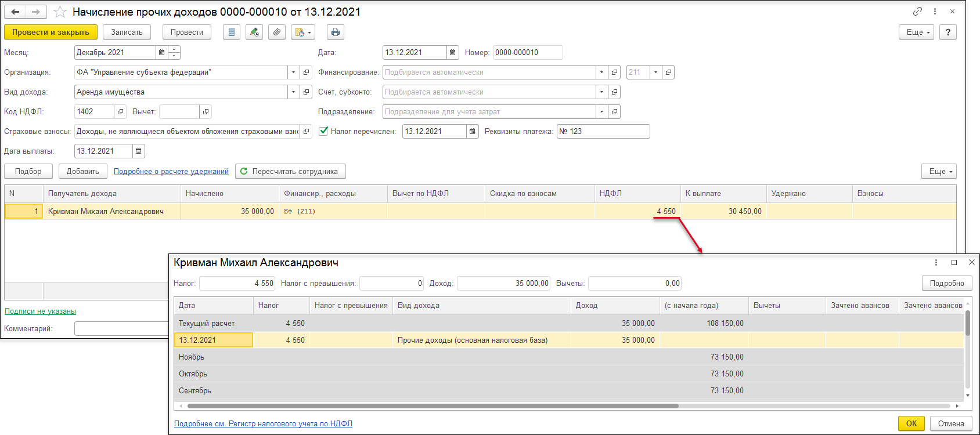This screenshot has width=980, height=435.
Task: Select Текущий расчет row in popup
Action: (x=569, y=324)
